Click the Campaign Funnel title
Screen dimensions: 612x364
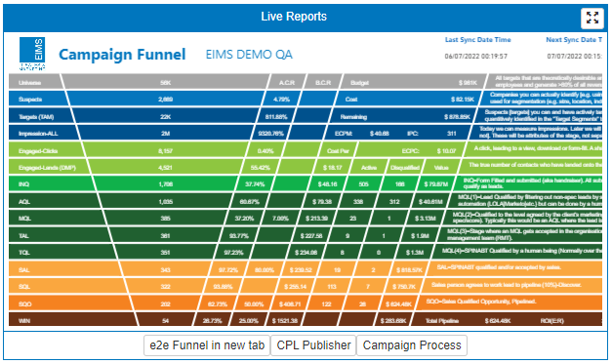pos(122,55)
